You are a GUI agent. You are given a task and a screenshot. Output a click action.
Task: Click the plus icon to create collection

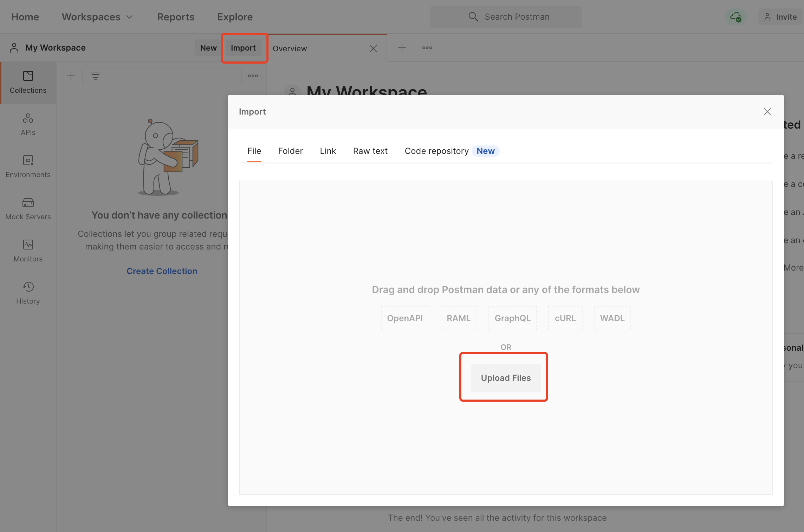click(71, 76)
